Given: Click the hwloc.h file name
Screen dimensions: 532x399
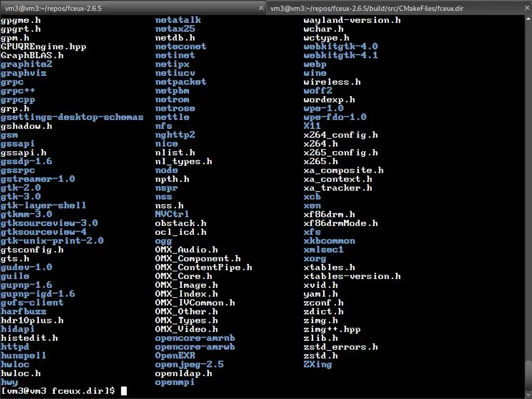Looking at the screenshot, I should 21,373.
